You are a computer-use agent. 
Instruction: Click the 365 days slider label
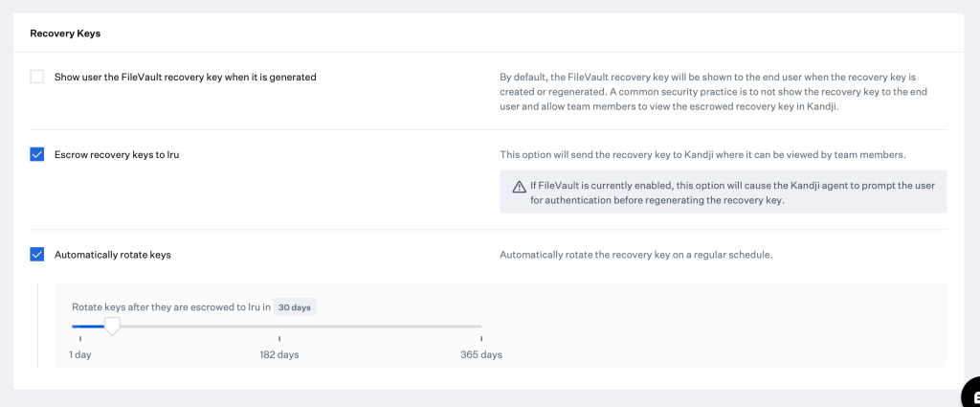(480, 354)
